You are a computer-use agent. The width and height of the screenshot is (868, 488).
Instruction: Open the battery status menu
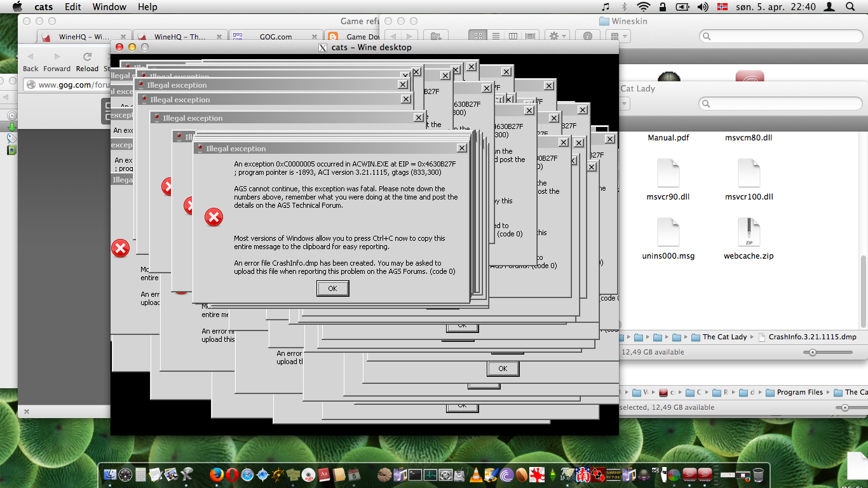click(x=682, y=7)
